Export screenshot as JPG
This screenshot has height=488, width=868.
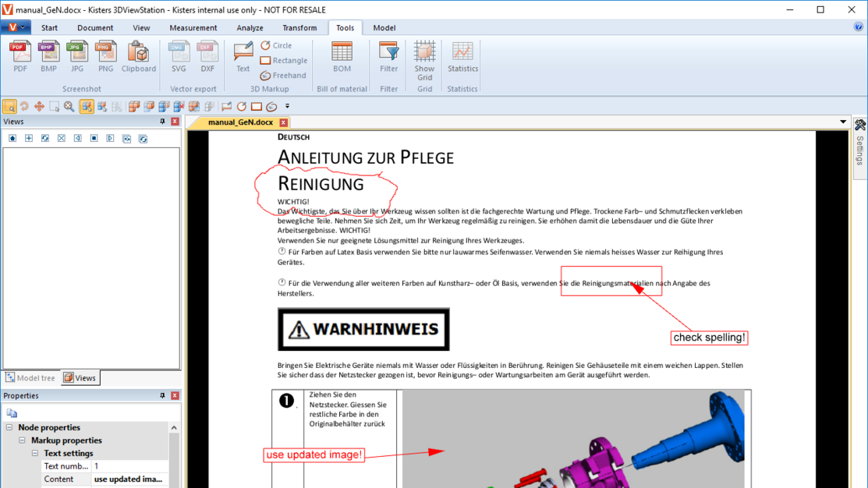pyautogui.click(x=77, y=56)
